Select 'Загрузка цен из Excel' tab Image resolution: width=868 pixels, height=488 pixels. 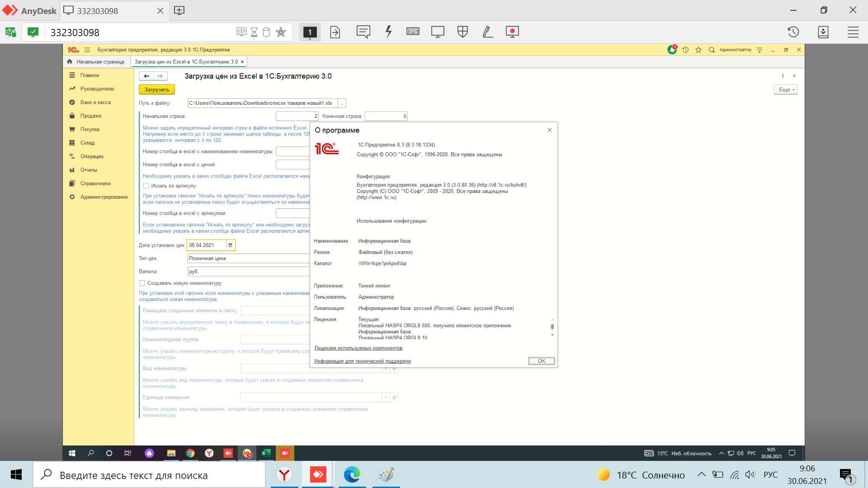click(186, 62)
